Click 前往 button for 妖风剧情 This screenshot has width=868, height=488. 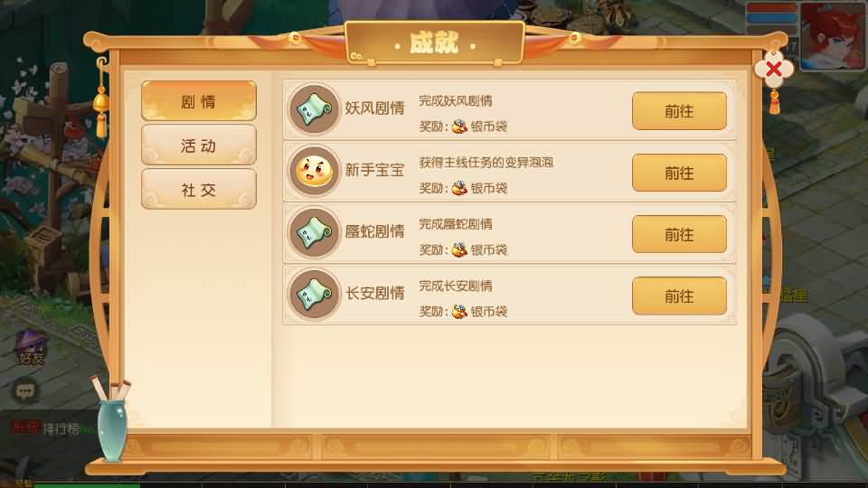(679, 111)
